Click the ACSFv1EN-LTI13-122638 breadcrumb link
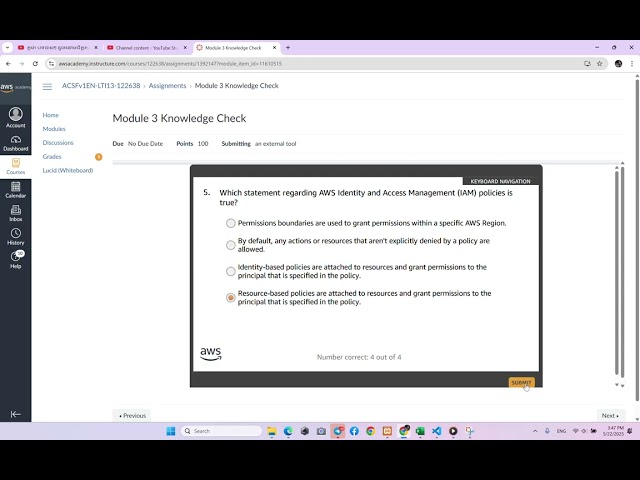The width and height of the screenshot is (640, 480). pos(101,86)
